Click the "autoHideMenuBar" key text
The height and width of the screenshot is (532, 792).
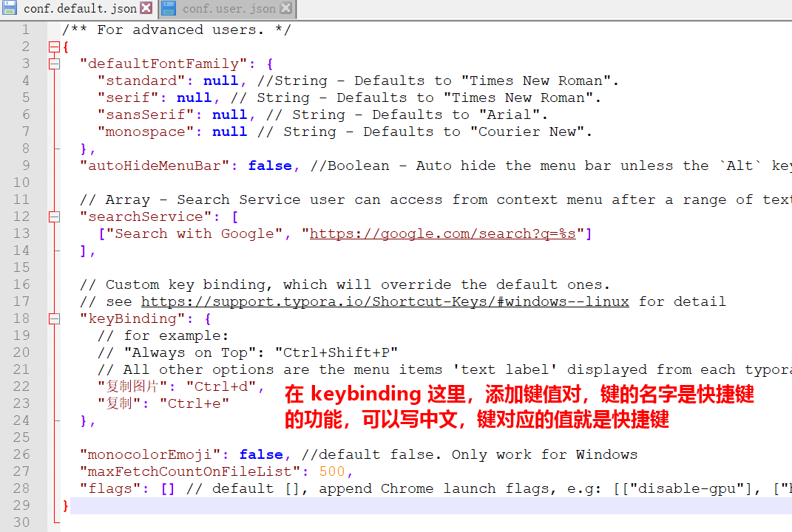coord(155,166)
